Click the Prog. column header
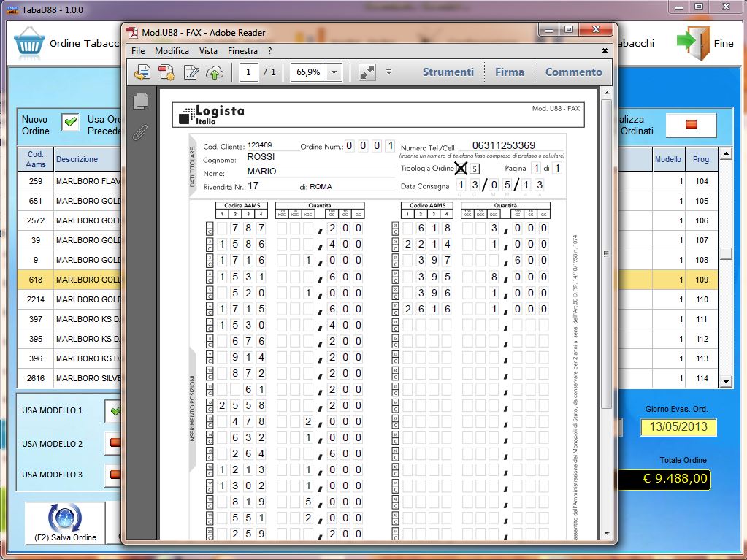The height and width of the screenshot is (560, 747). click(x=701, y=159)
